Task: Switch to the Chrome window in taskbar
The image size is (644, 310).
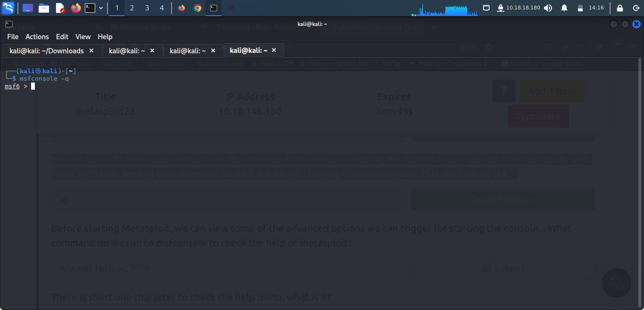Action: coord(198,8)
